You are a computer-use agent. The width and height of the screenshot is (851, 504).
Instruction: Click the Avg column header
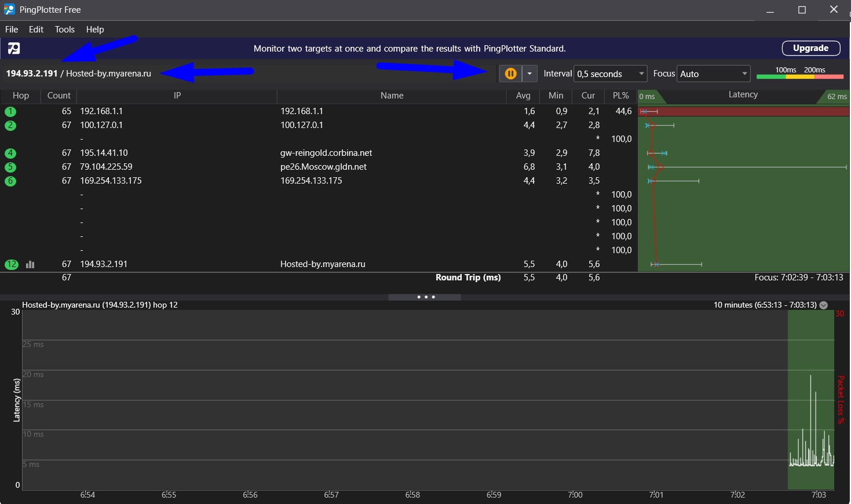pos(523,96)
